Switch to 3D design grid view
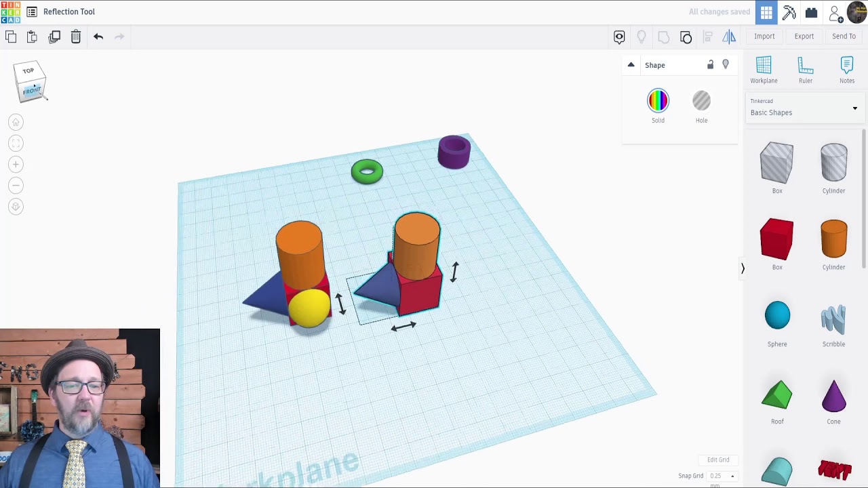This screenshot has width=868, height=488. (x=766, y=12)
